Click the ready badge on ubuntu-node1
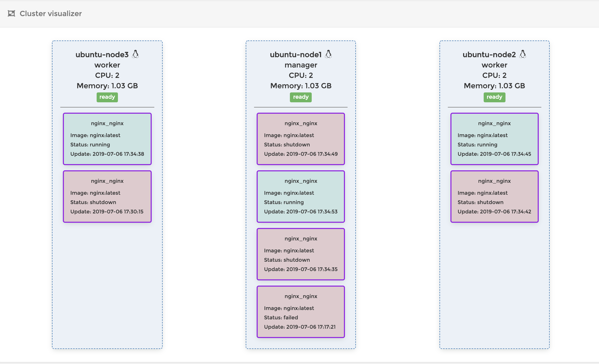 [x=301, y=97]
